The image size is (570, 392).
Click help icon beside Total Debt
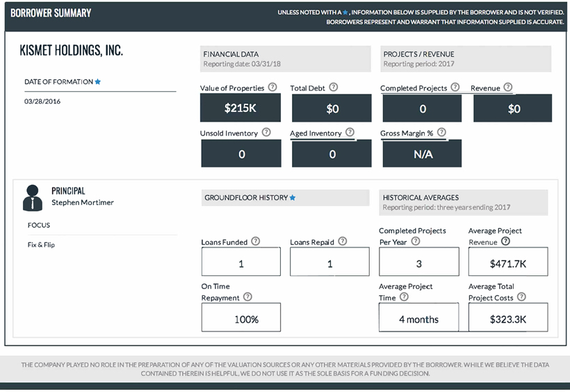pos(334,88)
